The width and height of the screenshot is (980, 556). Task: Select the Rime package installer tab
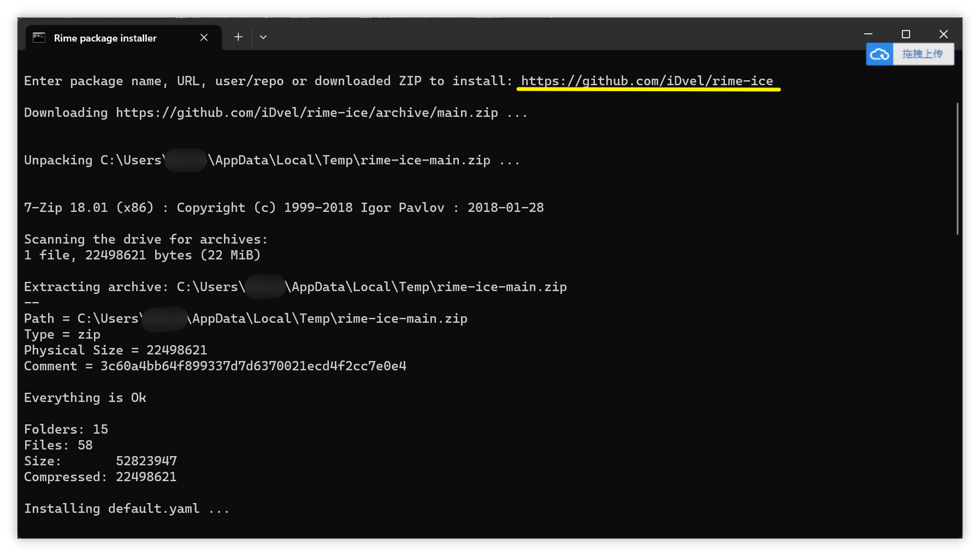[105, 38]
